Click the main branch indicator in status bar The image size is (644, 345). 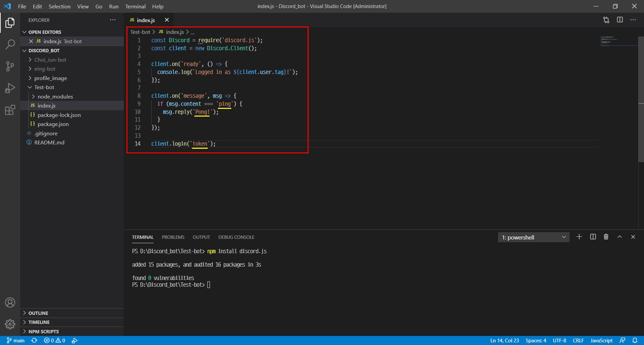16,340
